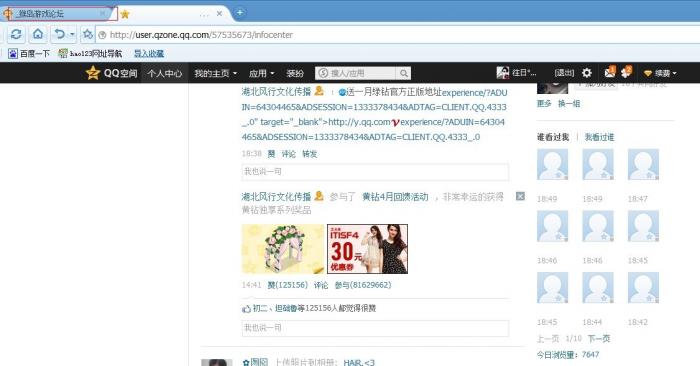Open the HAIR.<3 album link
Screen dimensions: 700x366
point(359,362)
